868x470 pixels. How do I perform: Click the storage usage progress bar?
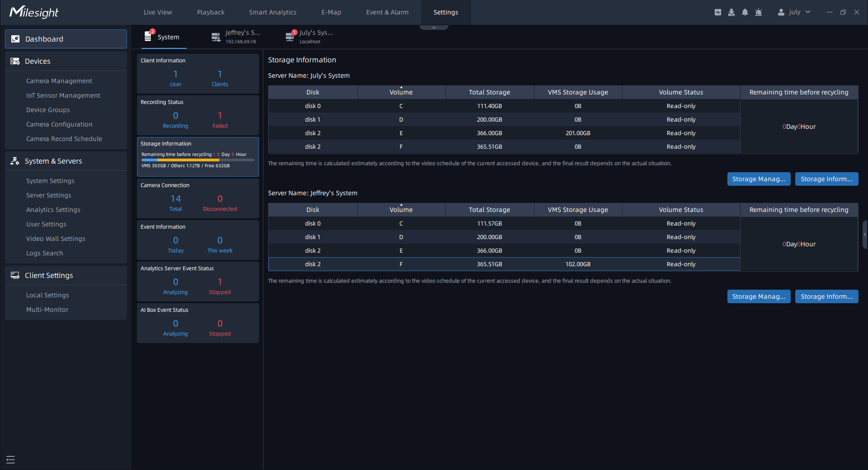(x=198, y=160)
